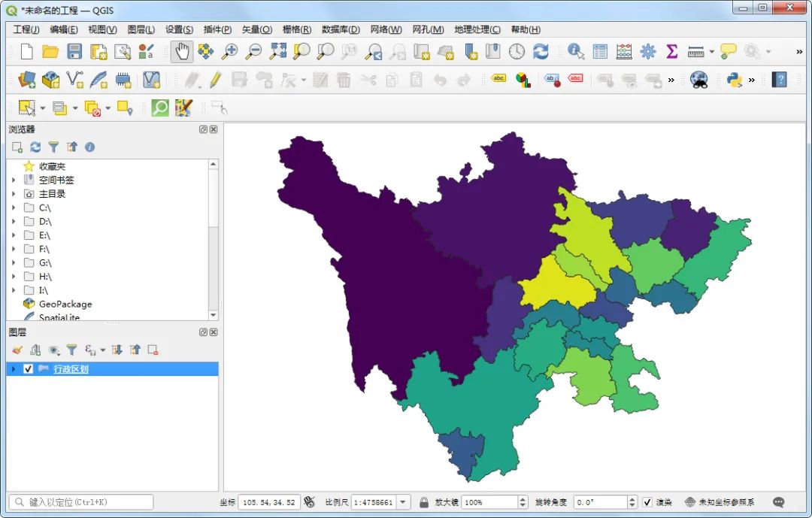
Task: Expand the 空间书签 tree node
Action: (x=14, y=180)
